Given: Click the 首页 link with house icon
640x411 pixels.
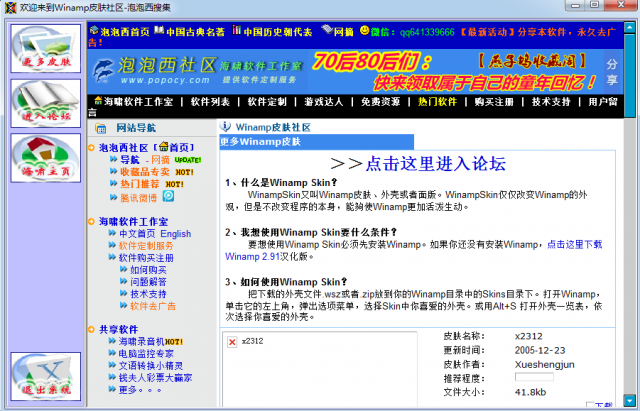Looking at the screenshot, I should coord(174,147).
